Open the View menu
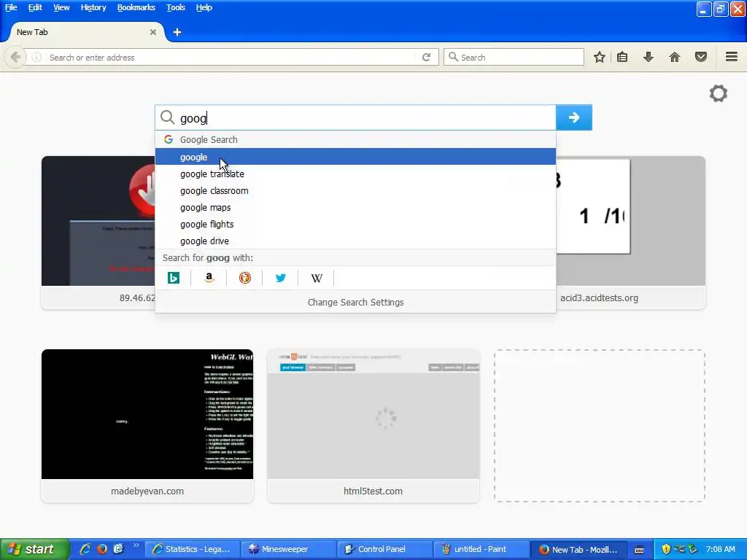 61,7
